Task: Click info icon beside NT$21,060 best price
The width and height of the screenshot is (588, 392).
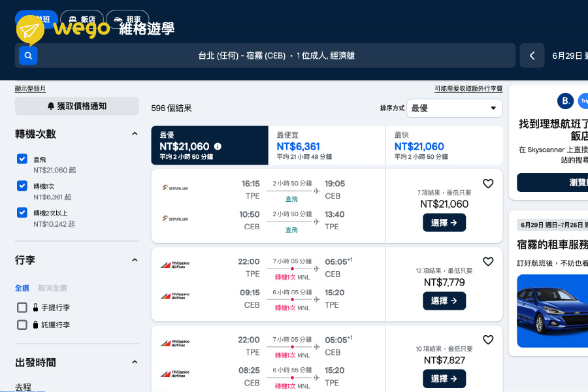Action: [218, 146]
